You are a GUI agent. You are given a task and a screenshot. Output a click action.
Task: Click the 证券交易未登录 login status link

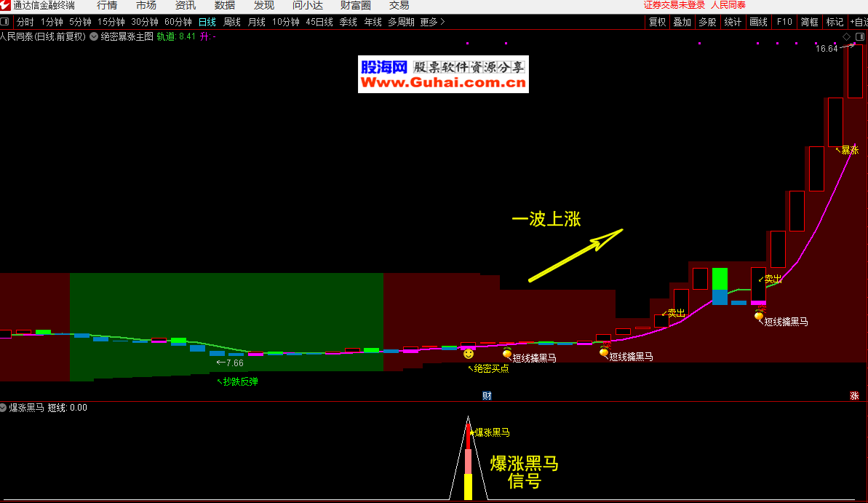[674, 5]
